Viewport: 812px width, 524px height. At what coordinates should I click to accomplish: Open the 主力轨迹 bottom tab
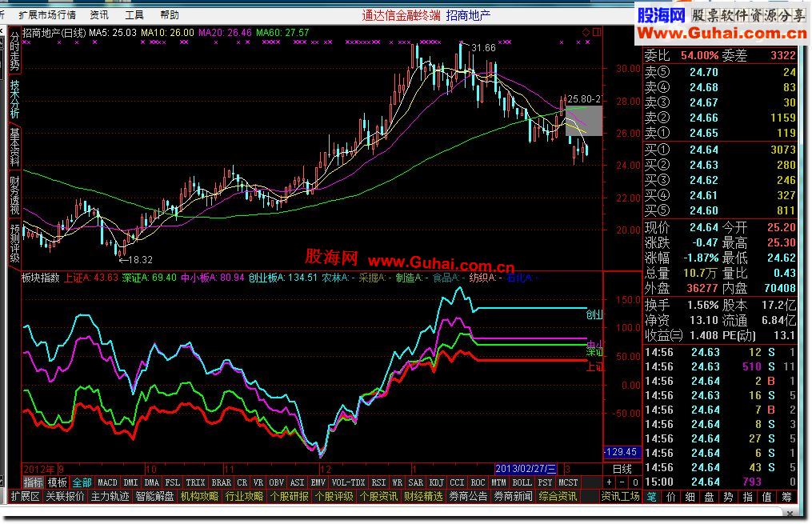(110, 497)
